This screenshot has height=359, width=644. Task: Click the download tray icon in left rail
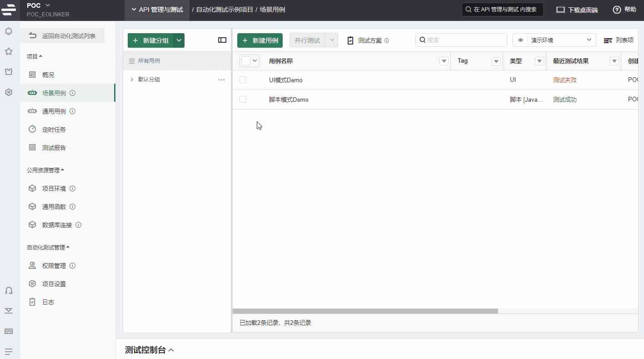pyautogui.click(x=9, y=311)
